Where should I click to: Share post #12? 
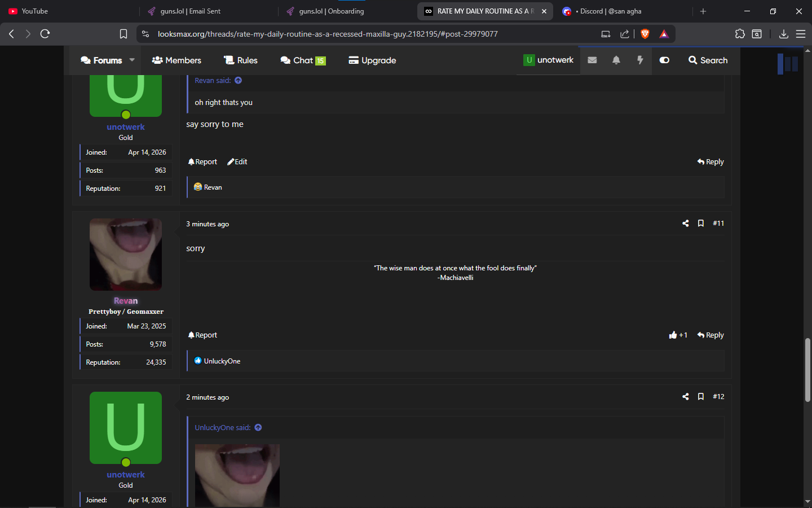click(686, 396)
